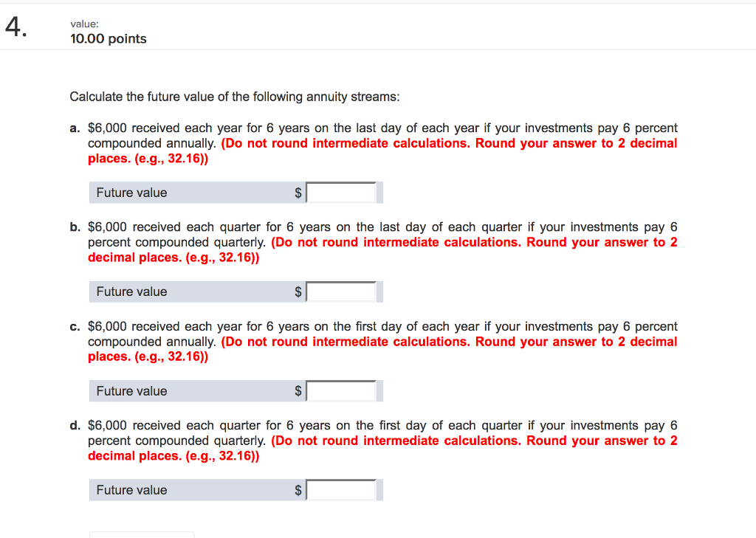756x538 pixels.
Task: Click the partially visible button at bottom
Action: pyautogui.click(x=142, y=536)
